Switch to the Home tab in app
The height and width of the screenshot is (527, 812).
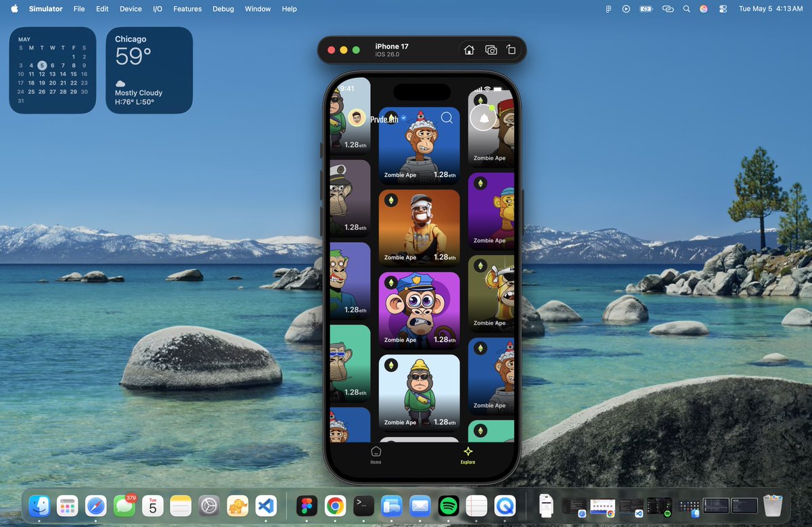pos(376,455)
